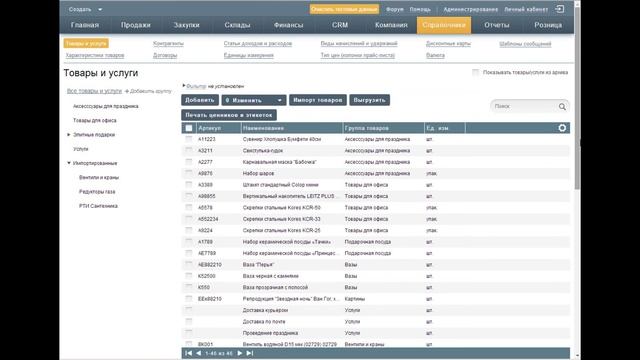Select Товары для офиса group
Screen dimensions: 640x360
point(95,120)
